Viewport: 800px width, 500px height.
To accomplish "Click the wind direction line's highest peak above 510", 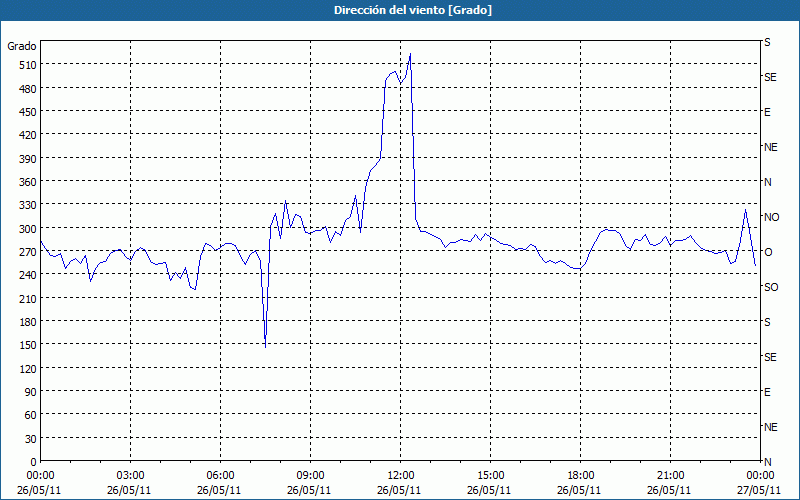I will tap(410, 54).
